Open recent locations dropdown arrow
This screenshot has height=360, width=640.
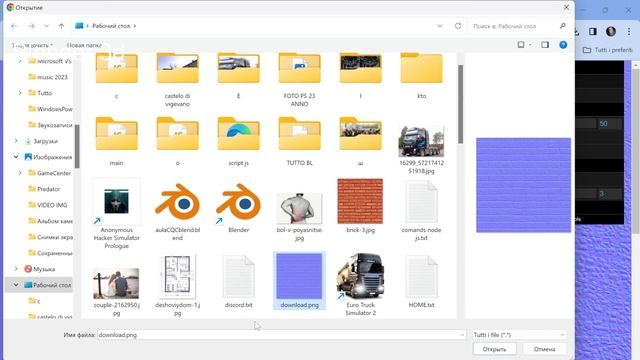46,26
